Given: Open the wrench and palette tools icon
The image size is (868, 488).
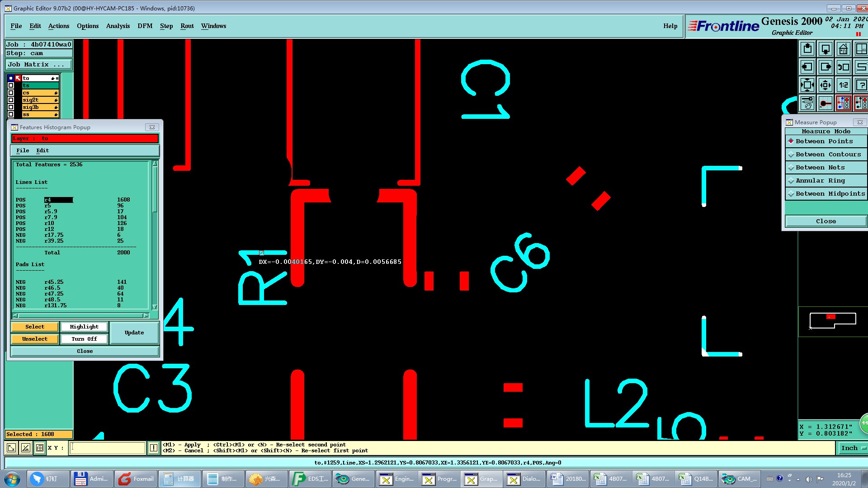Looking at the screenshot, I should coord(807,103).
